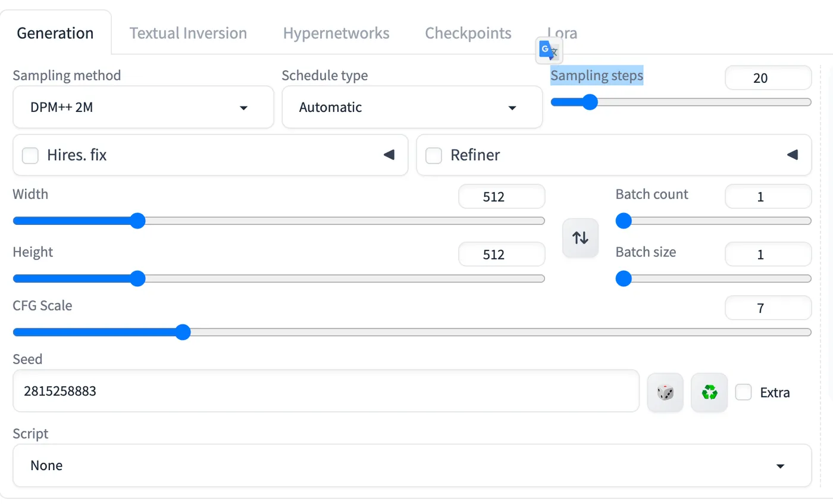Switch to the Hypernetworks tab
This screenshot has height=504, width=833.
click(336, 33)
